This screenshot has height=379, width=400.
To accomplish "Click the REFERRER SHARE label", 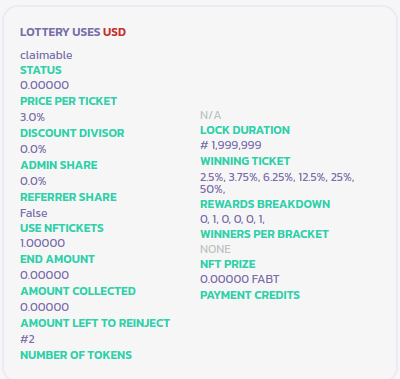I will point(69,197).
